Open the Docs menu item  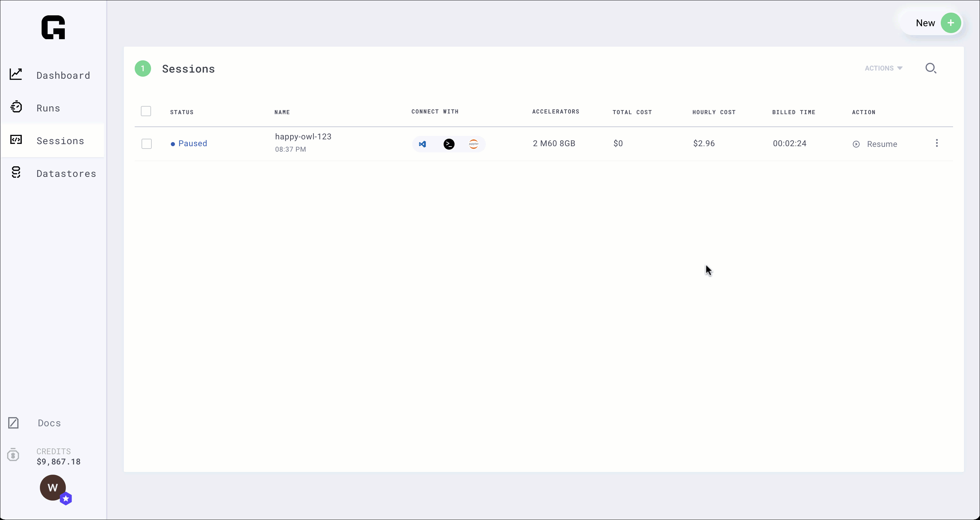click(x=49, y=423)
